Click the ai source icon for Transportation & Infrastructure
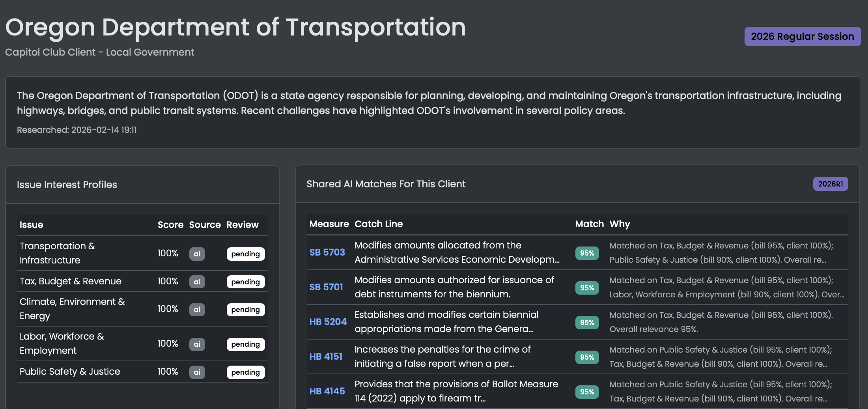Screen dimensions: 868x409 pos(197,254)
